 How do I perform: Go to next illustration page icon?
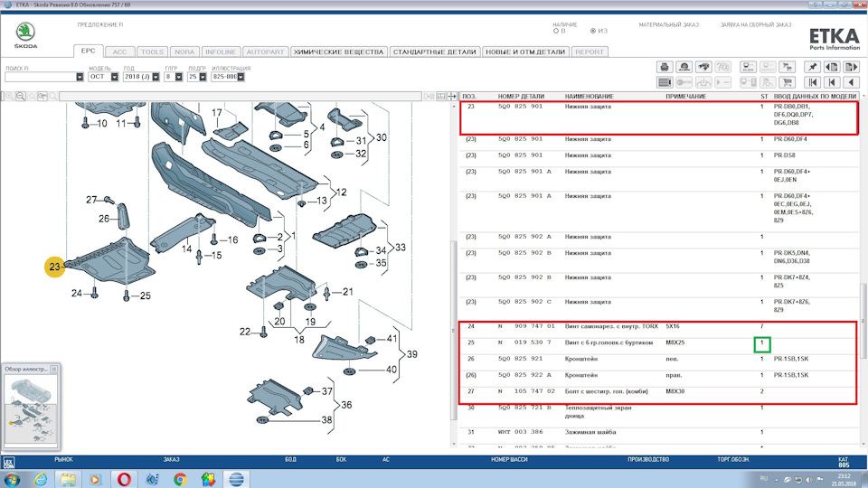851,67
